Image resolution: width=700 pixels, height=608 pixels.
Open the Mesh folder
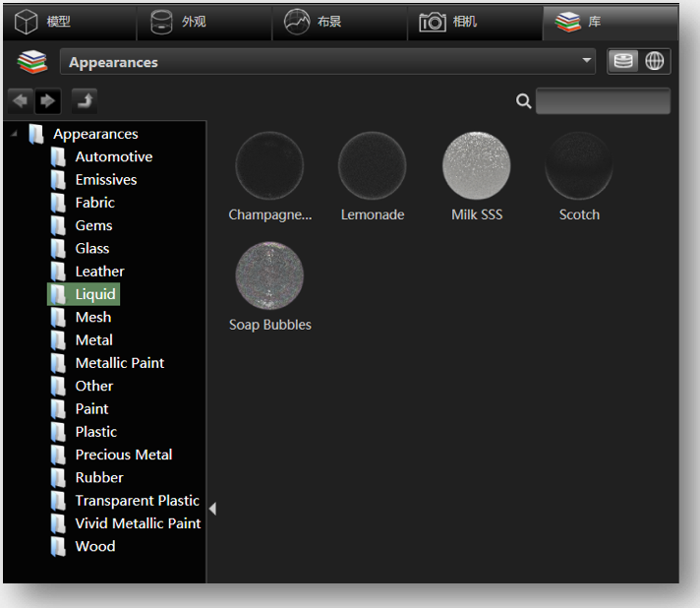pyautogui.click(x=92, y=317)
